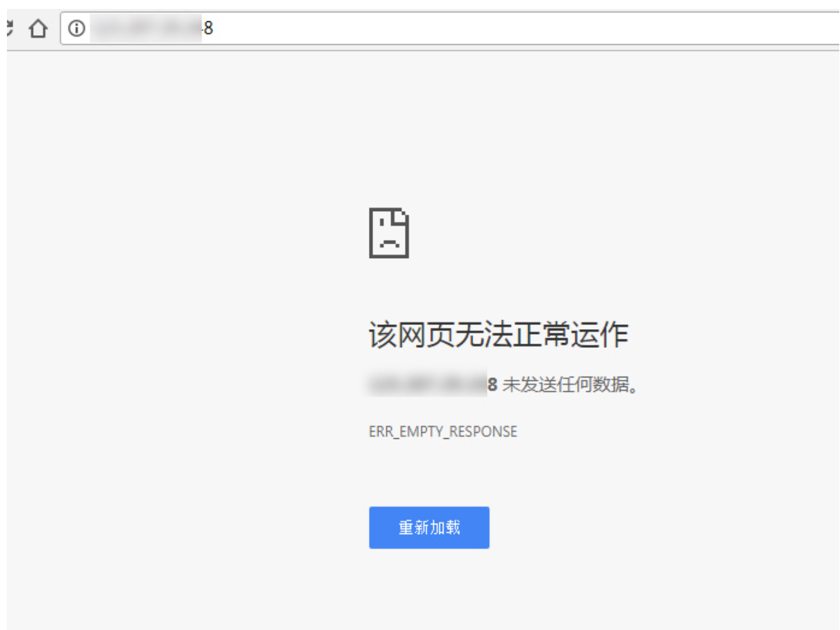Focus the browser address bar
Image resolution: width=840 pixels, height=630 pixels.
[483, 29]
